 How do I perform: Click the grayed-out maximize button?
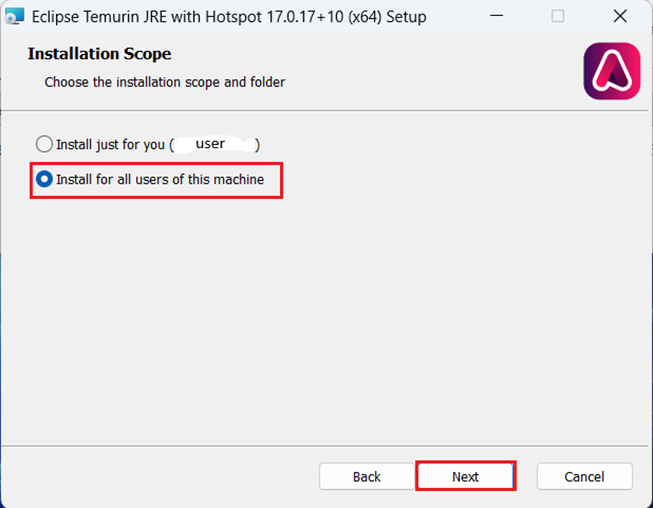click(x=558, y=16)
